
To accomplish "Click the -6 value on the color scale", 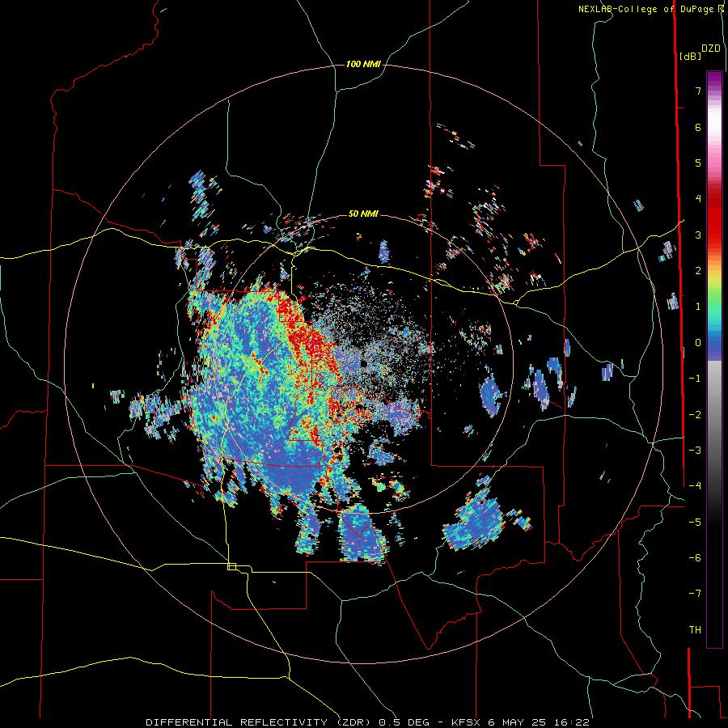I will click(695, 557).
